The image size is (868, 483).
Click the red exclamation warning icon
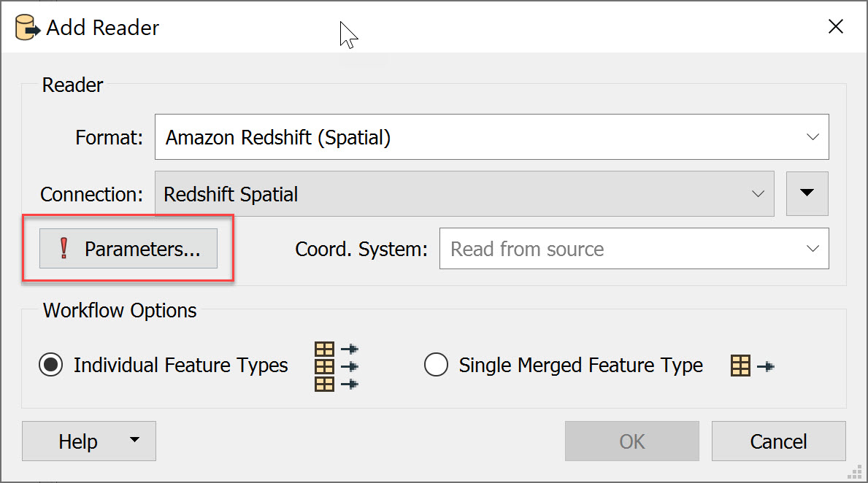click(64, 249)
